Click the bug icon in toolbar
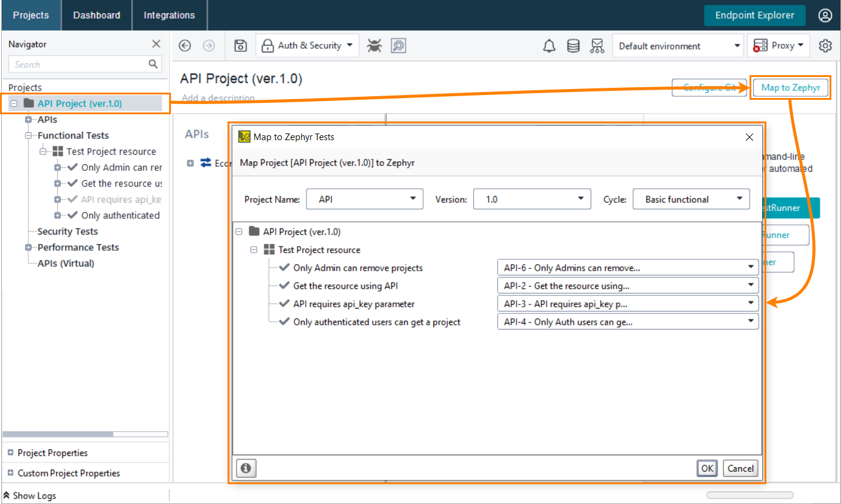Image resolution: width=841 pixels, height=504 pixels. (374, 46)
